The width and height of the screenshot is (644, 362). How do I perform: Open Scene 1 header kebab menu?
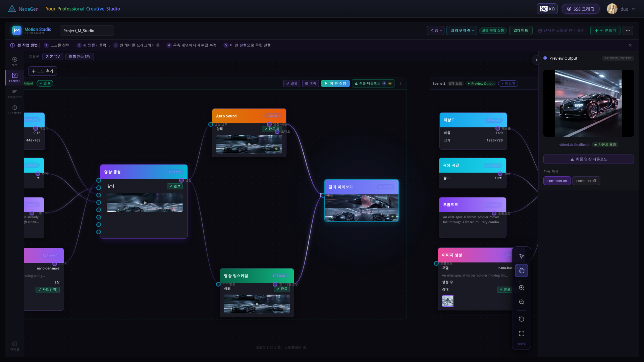click(x=400, y=83)
